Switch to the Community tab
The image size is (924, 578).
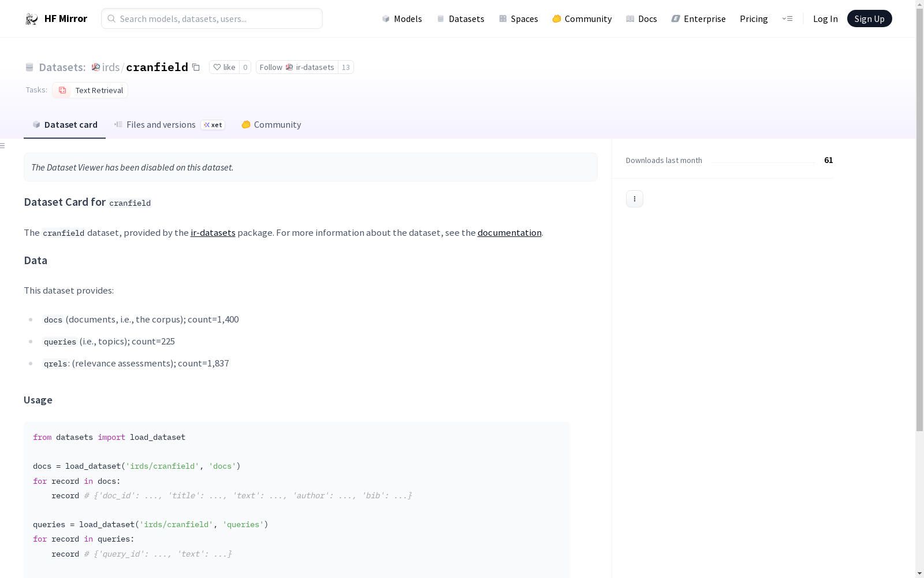[x=271, y=124]
